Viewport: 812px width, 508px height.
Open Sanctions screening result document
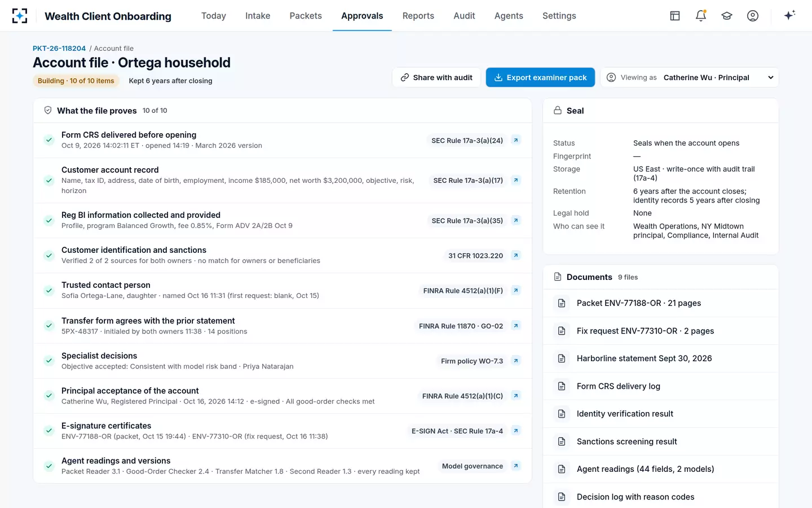660,441
